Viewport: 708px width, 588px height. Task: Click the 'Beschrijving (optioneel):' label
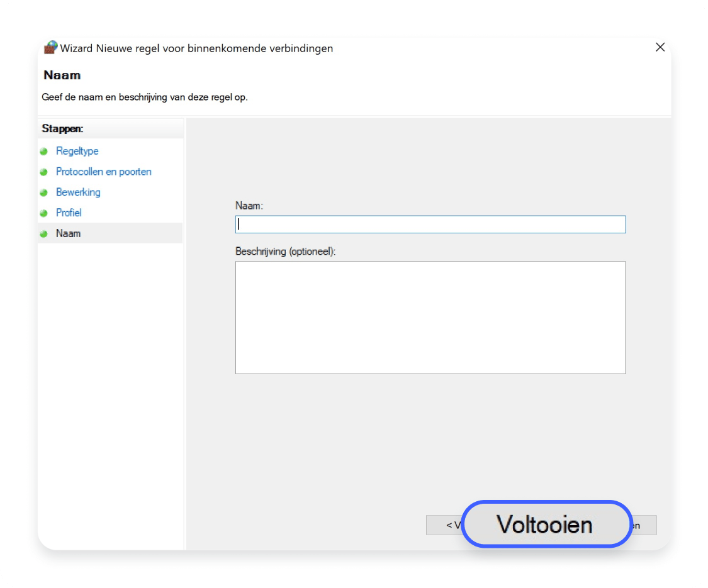click(286, 252)
